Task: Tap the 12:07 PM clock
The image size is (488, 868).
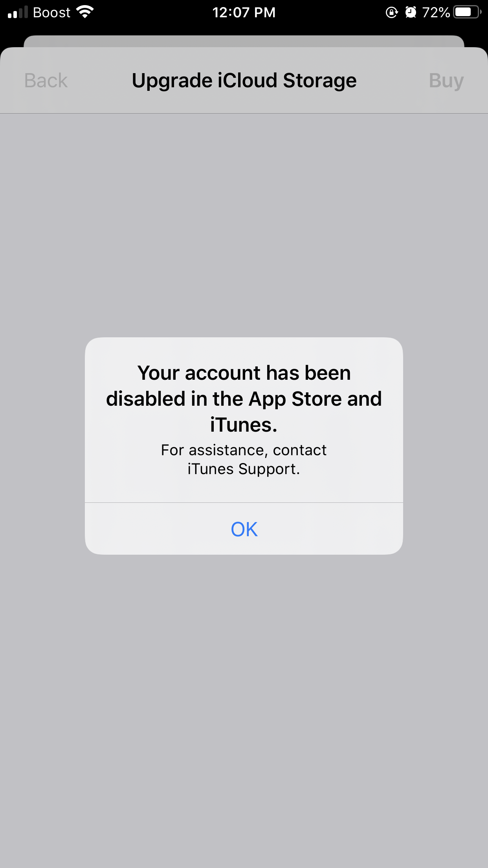Action: [244, 13]
